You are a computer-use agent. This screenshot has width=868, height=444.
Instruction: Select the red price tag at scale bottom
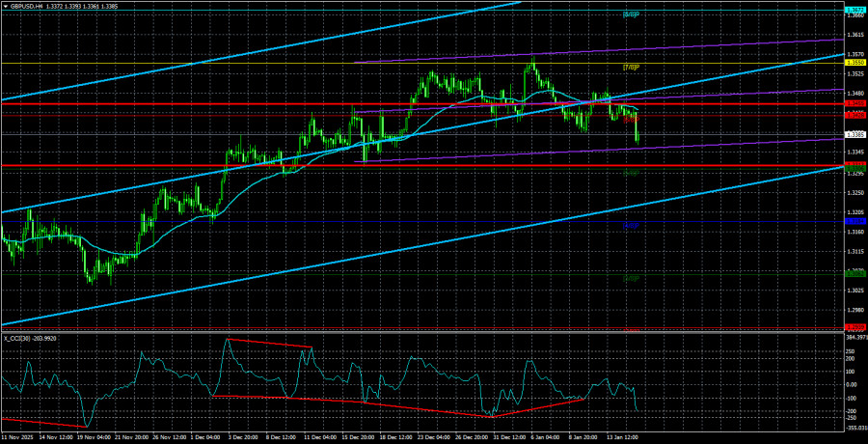click(x=854, y=328)
